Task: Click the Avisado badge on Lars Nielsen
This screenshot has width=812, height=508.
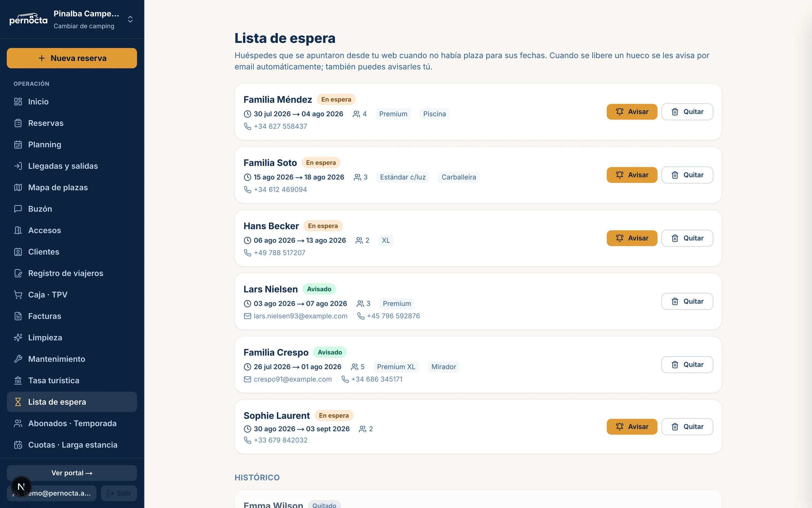Action: point(319,289)
